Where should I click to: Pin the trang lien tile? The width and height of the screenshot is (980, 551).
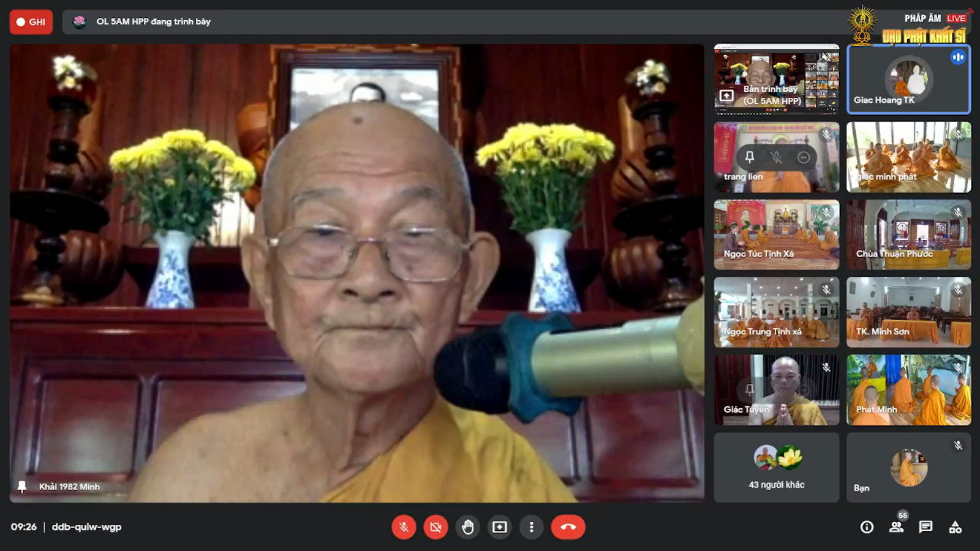(749, 157)
